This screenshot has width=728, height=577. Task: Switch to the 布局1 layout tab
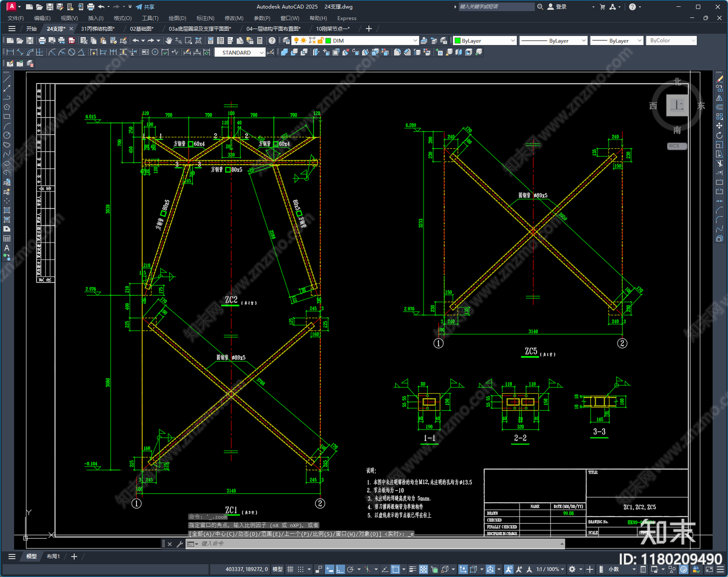coord(53,556)
